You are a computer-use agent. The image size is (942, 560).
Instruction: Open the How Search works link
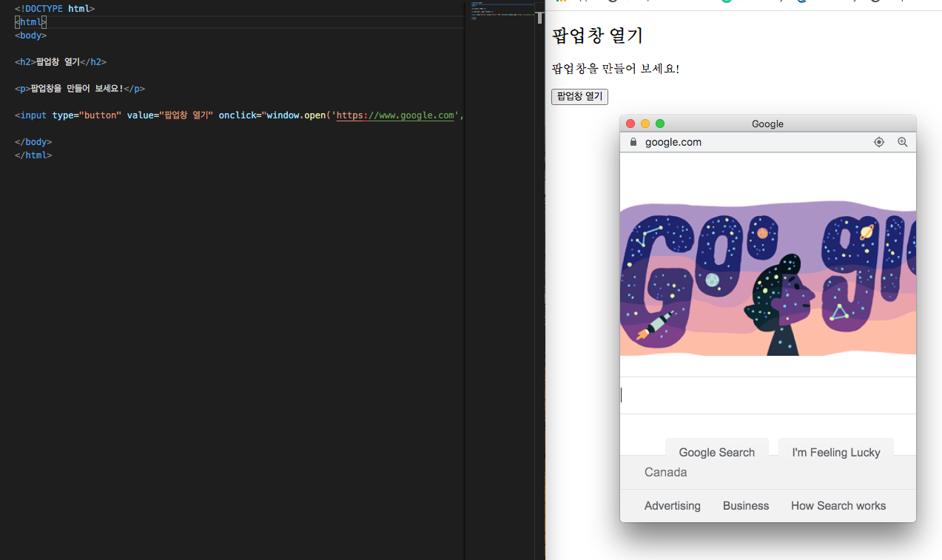click(x=838, y=506)
